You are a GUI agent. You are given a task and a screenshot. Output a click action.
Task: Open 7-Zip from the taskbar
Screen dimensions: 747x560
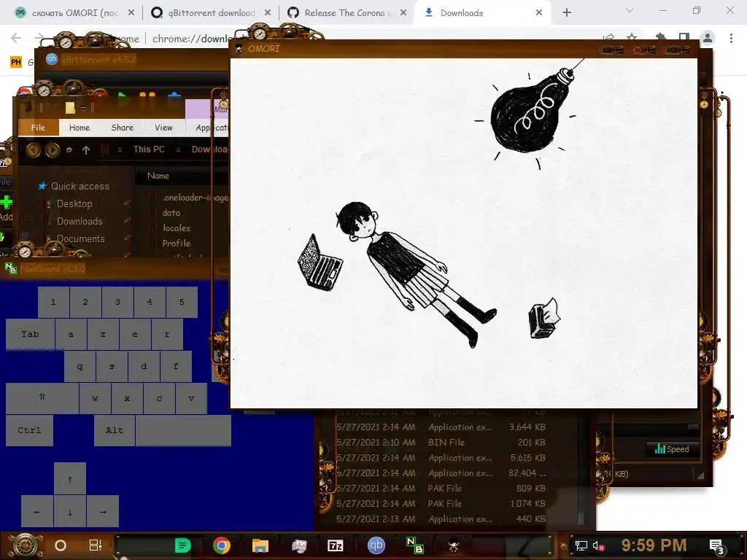pos(336,545)
